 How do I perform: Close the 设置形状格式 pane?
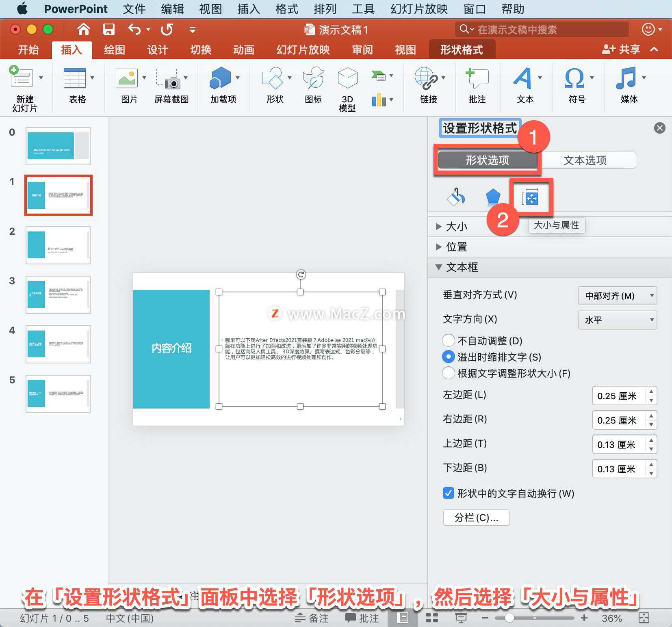(660, 128)
